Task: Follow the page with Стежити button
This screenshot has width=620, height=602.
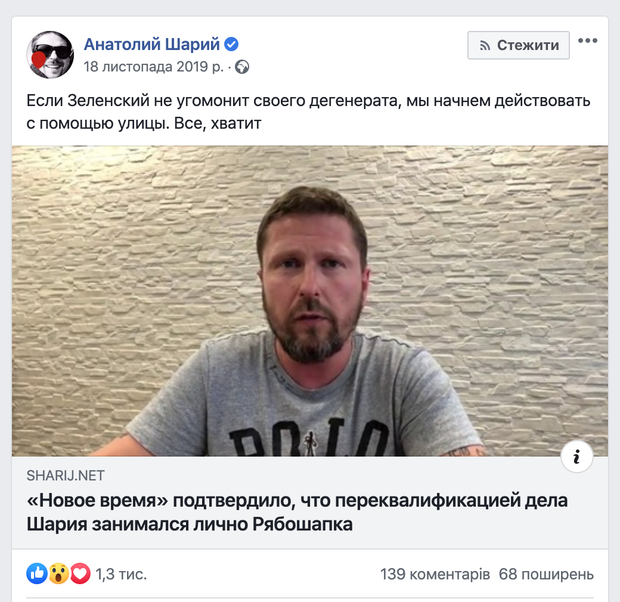Action: click(x=518, y=45)
